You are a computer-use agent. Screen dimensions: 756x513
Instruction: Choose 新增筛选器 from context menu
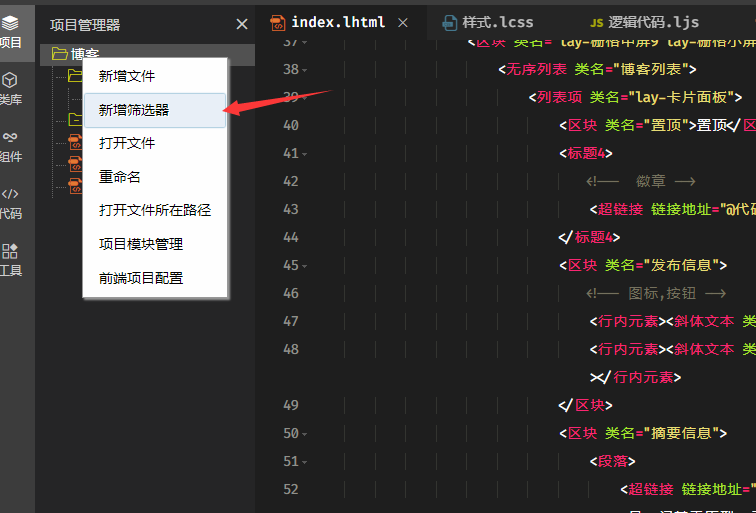[155, 110]
